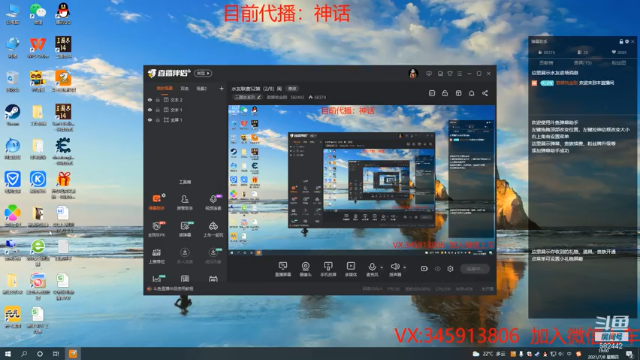The image size is (640, 360).
Task: Open Task View on the taskbar
Action: 56,353
